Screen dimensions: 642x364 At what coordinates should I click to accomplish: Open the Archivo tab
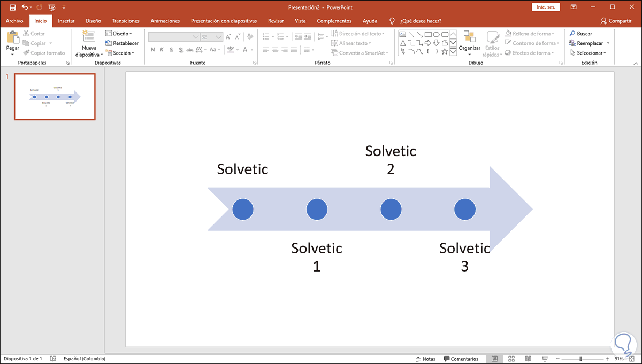click(x=14, y=21)
